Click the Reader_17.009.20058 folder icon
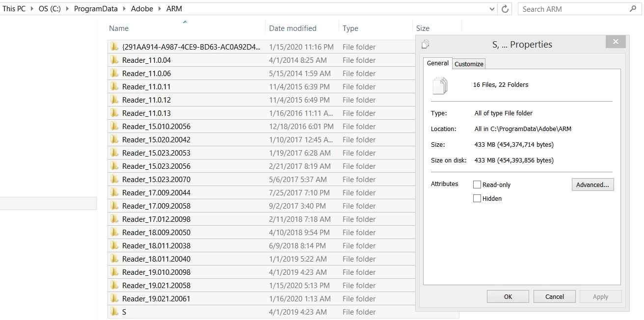This screenshot has width=644, height=320. click(x=114, y=206)
